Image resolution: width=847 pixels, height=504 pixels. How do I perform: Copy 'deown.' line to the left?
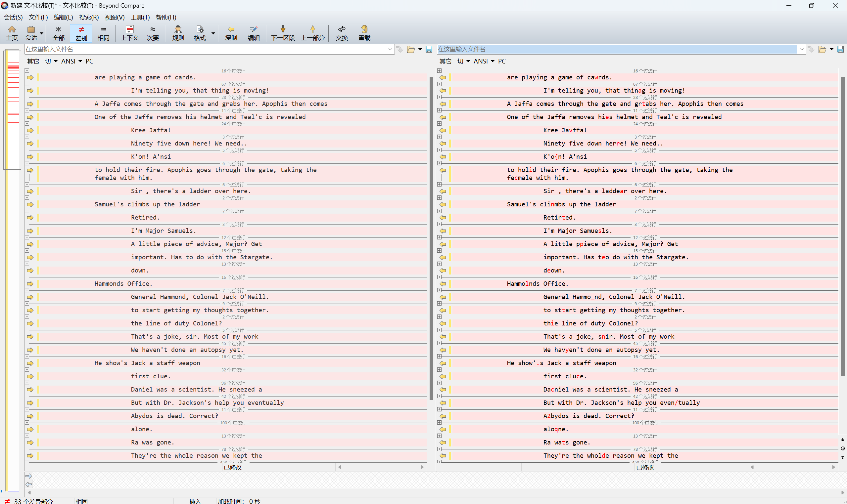tap(443, 271)
